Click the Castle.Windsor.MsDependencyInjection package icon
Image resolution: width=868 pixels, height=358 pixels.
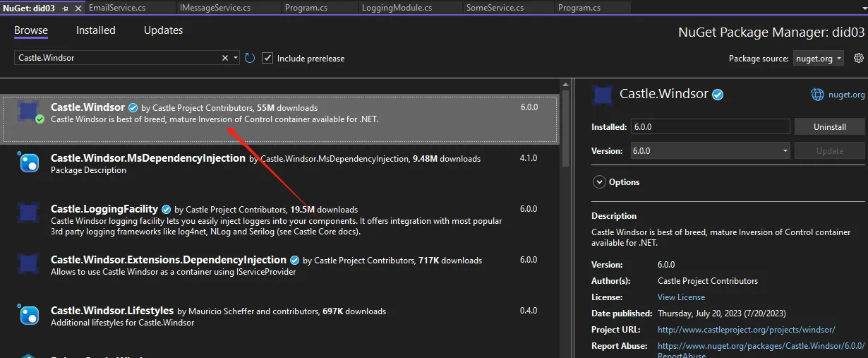pyautogui.click(x=28, y=163)
